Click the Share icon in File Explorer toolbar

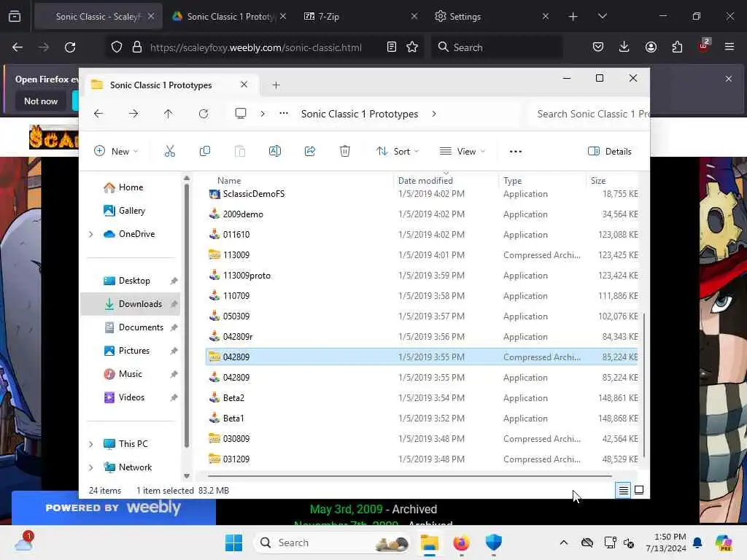309,152
